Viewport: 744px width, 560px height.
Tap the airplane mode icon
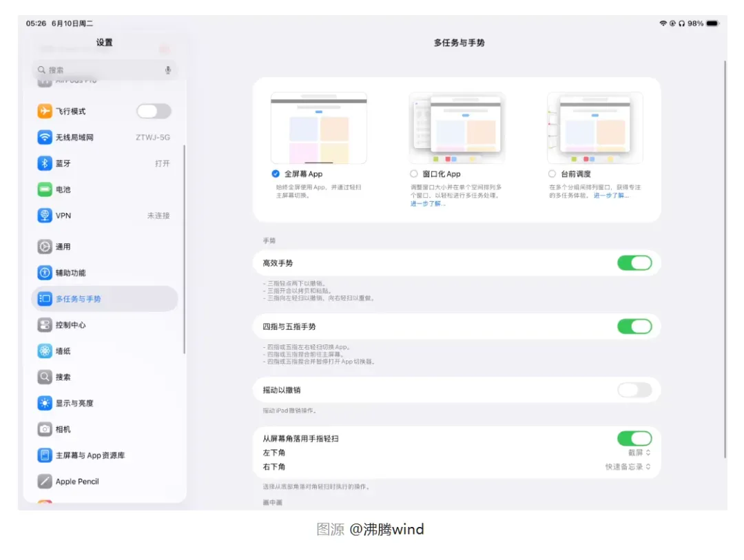tap(45, 111)
